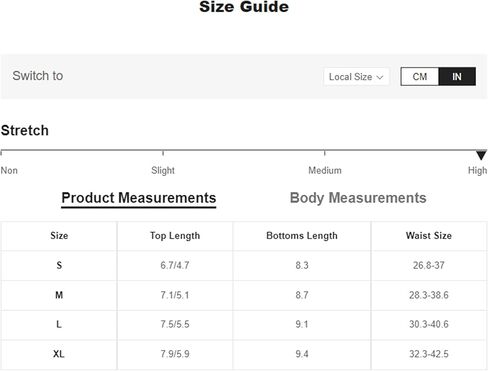Click the 'Waist Size' column header
The height and width of the screenshot is (371, 488).
pyautogui.click(x=429, y=236)
